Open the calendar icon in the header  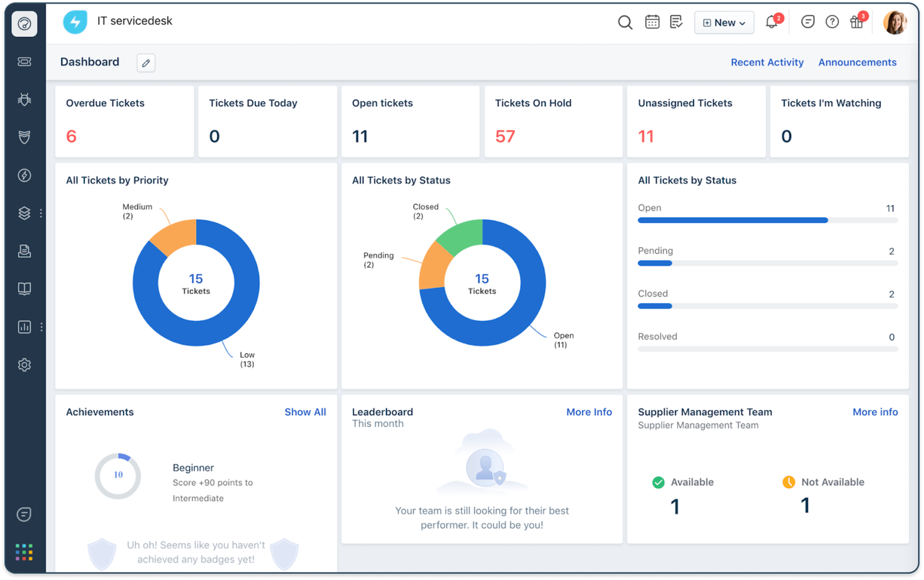click(x=652, y=22)
